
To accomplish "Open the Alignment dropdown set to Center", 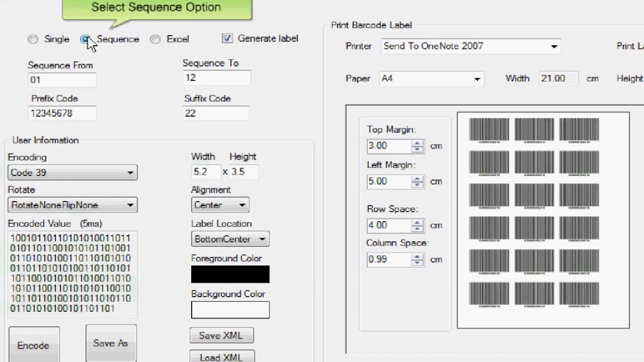I will (220, 205).
